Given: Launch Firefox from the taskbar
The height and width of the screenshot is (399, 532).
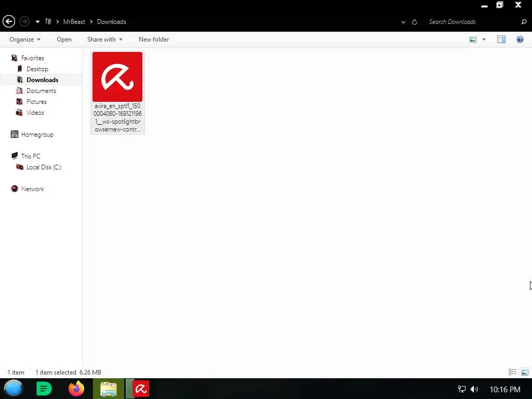Looking at the screenshot, I should coord(76,389).
